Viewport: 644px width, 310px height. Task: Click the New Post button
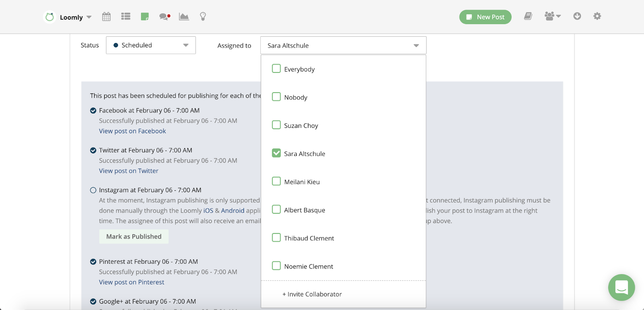(x=485, y=17)
